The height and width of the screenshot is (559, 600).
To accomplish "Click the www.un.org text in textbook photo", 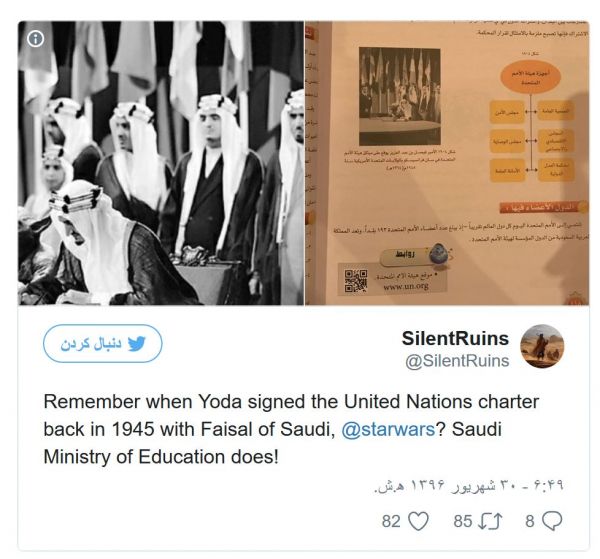I will pos(406,286).
